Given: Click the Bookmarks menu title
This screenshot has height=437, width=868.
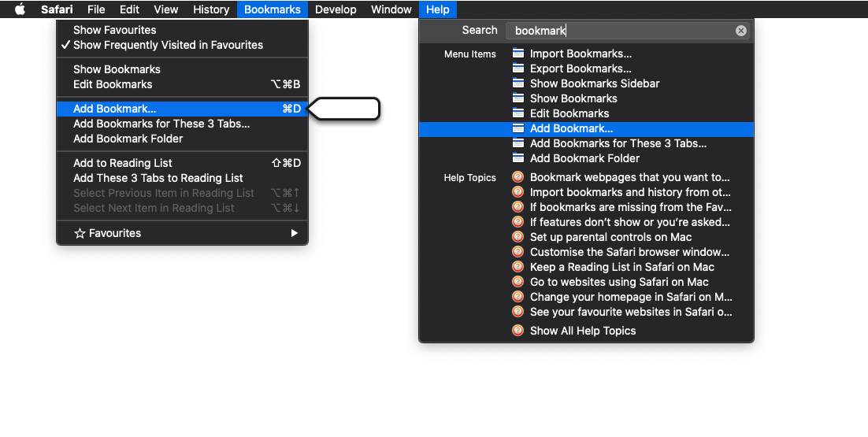Looking at the screenshot, I should [273, 9].
